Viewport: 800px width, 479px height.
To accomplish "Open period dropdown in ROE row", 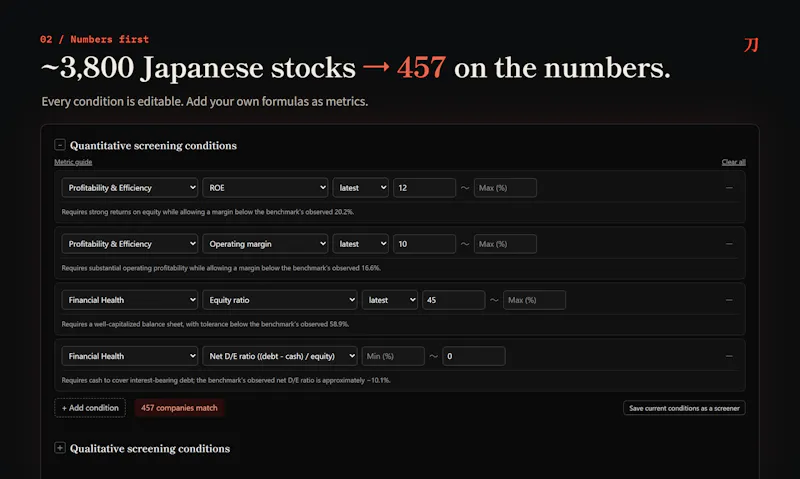I will tap(361, 188).
